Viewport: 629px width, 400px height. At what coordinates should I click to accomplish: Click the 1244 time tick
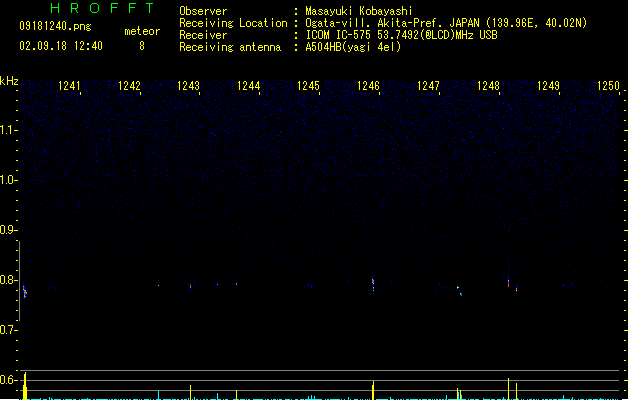(248, 86)
